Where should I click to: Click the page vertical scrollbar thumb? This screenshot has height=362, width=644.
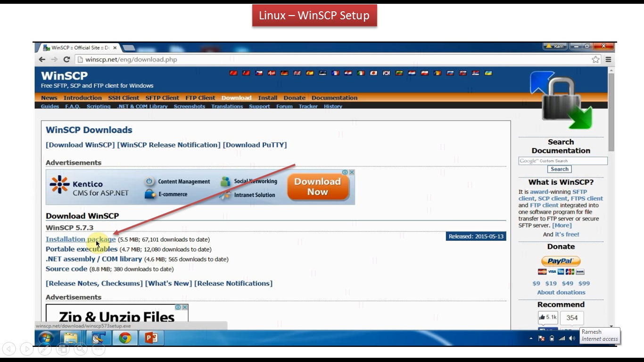coord(611,112)
